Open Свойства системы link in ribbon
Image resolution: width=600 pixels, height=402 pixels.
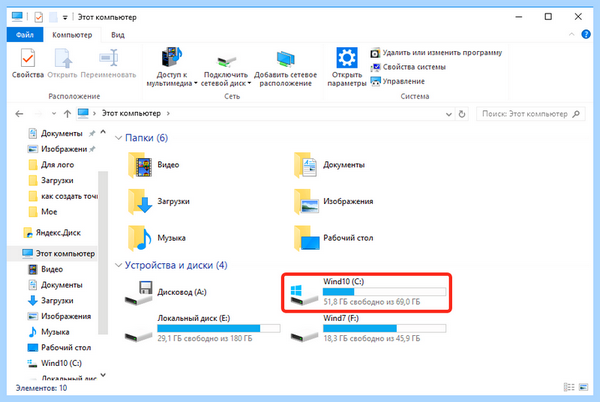tap(408, 67)
